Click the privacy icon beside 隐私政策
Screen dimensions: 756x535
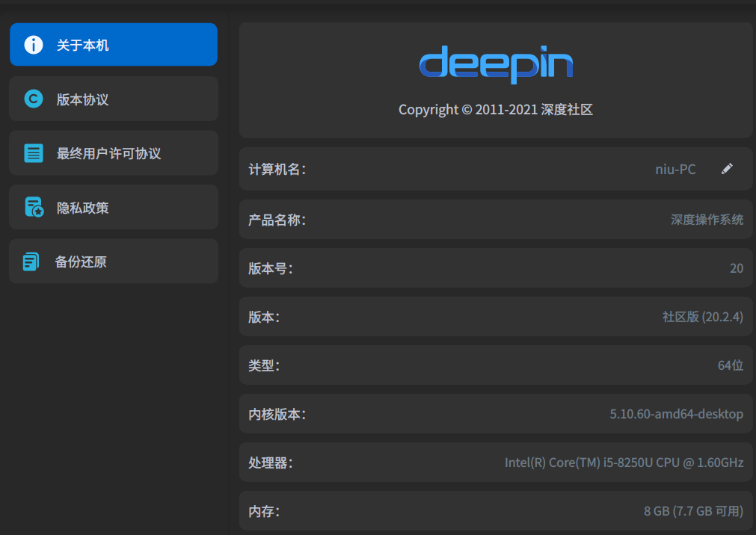point(34,207)
